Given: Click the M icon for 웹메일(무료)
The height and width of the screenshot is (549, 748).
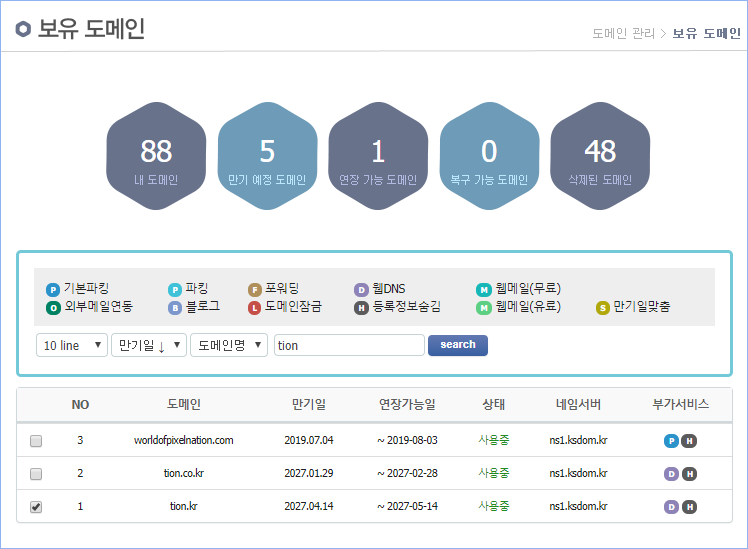Looking at the screenshot, I should [x=484, y=290].
